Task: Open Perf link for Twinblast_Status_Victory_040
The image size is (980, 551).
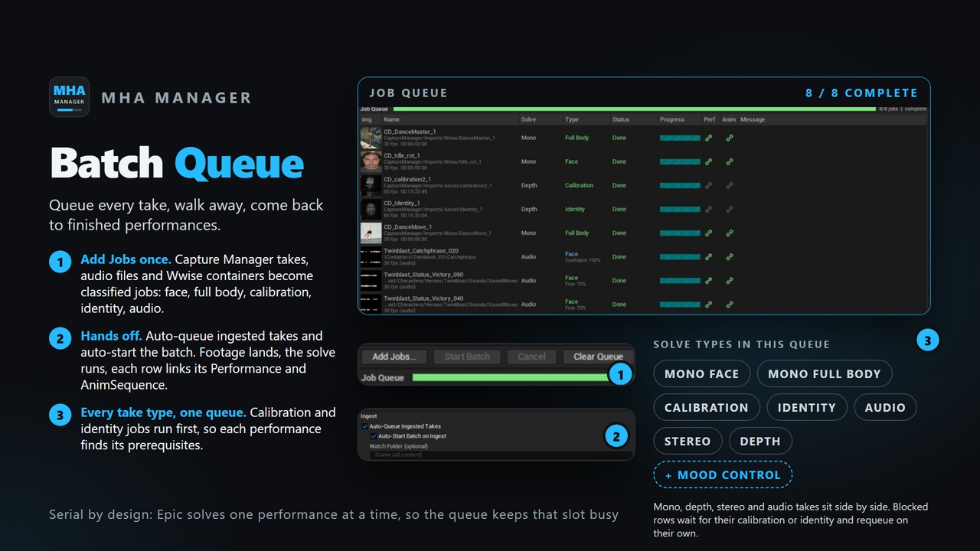Action: click(x=709, y=304)
